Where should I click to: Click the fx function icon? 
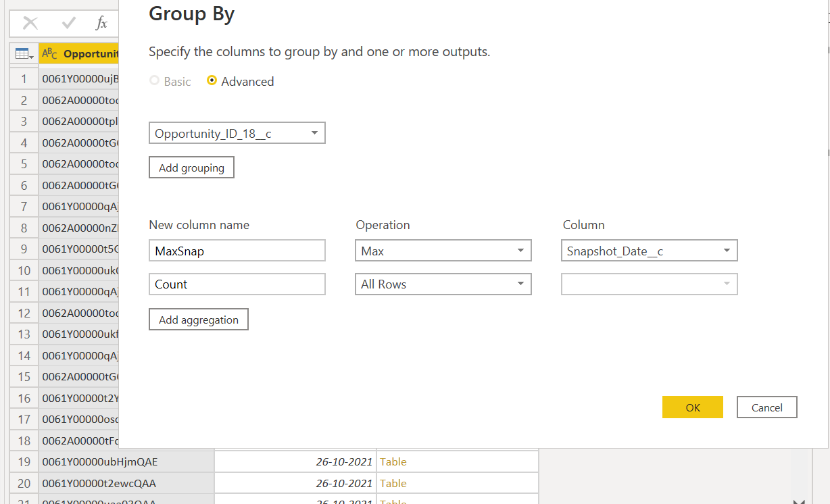[101, 23]
